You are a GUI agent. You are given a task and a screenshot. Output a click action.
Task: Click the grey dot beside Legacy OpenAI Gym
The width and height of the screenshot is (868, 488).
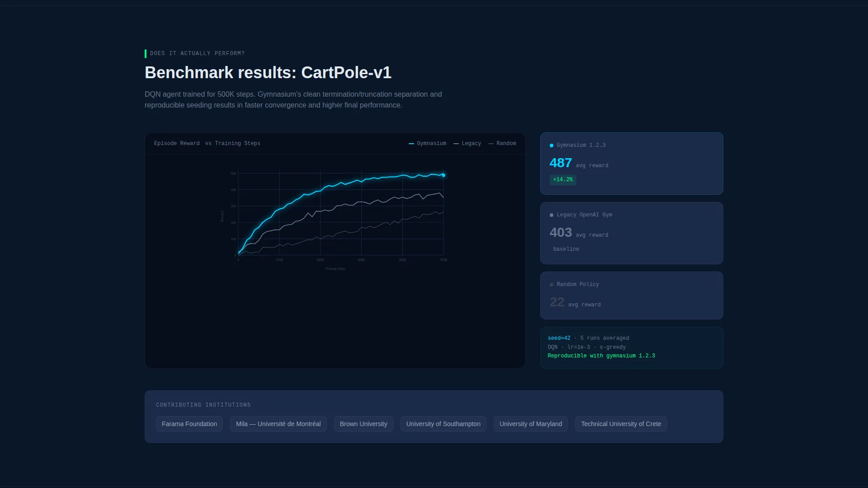point(552,215)
